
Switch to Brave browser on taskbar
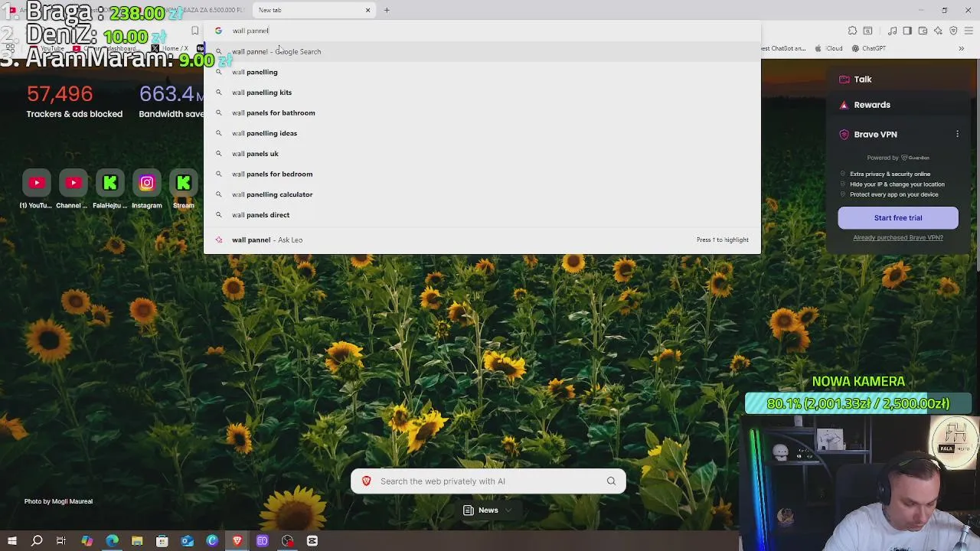pyautogui.click(x=237, y=541)
